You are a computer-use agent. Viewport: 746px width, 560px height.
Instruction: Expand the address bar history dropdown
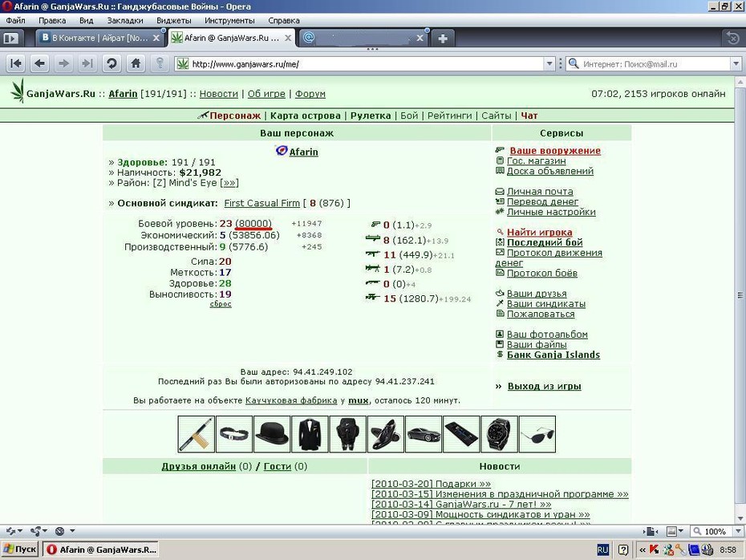coord(549,63)
